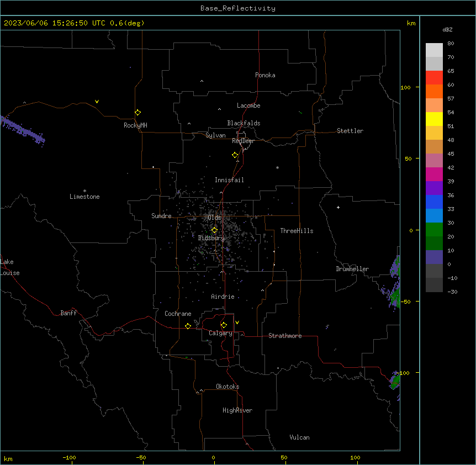
Task: Click the HighRiver city label
Action: coord(237,410)
